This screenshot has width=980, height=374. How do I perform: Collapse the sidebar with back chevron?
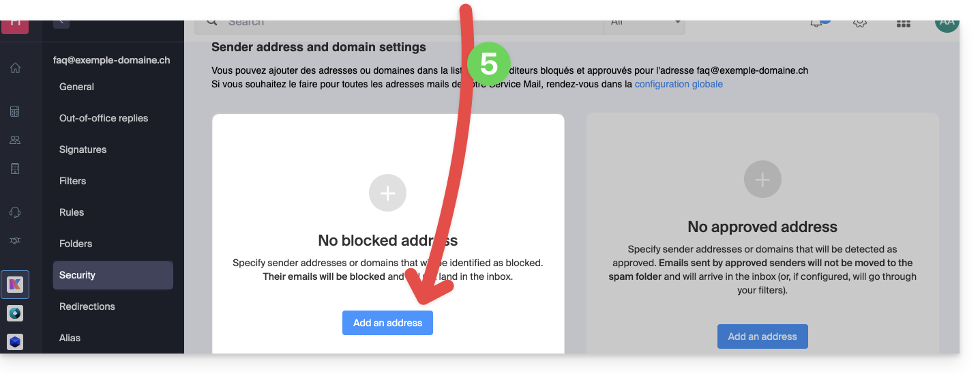61,22
